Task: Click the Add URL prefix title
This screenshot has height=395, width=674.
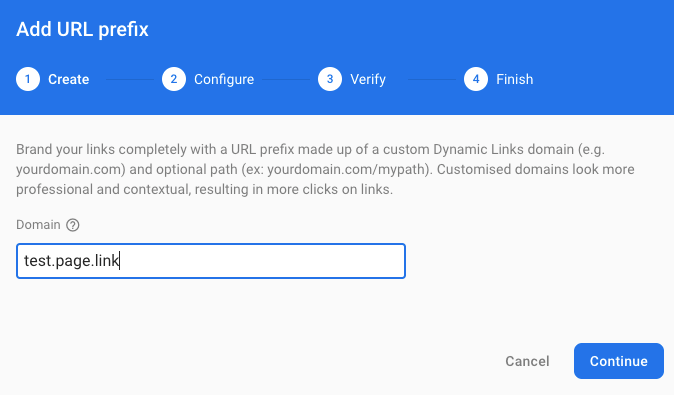Action: [82, 30]
